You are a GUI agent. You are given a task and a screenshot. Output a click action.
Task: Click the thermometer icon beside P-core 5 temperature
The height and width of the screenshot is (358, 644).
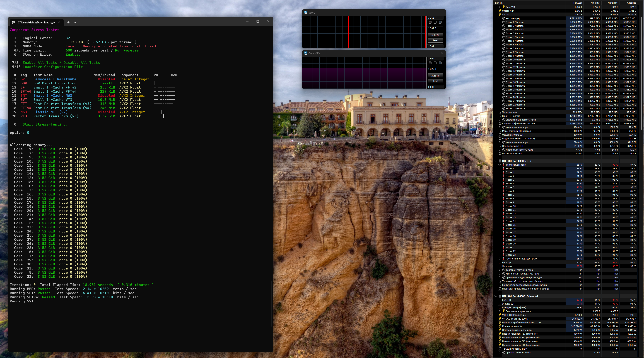(x=503, y=187)
